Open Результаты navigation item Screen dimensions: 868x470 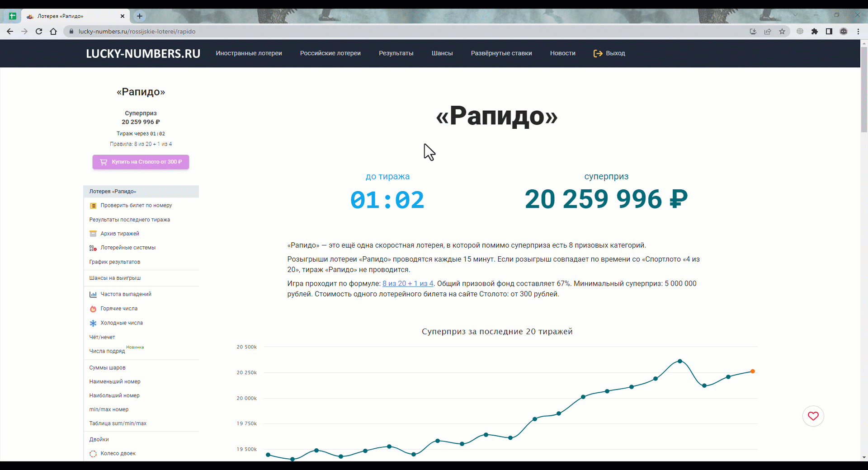tap(396, 53)
